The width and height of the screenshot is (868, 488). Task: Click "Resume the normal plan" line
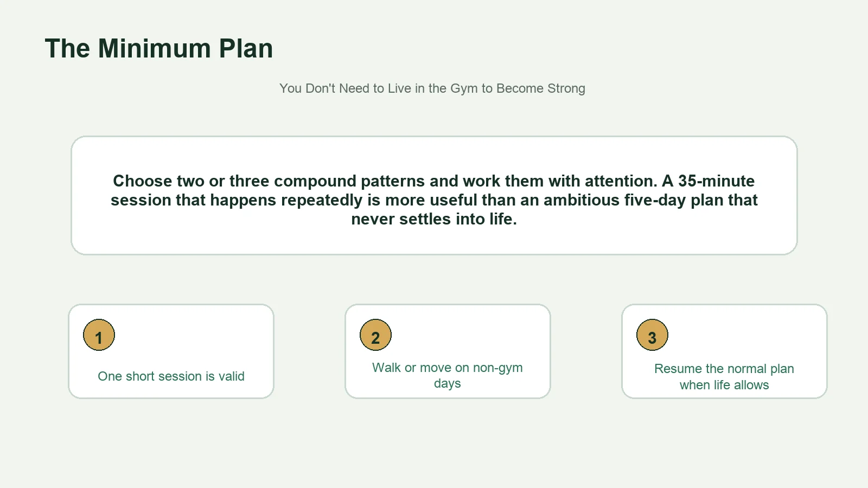point(724,369)
